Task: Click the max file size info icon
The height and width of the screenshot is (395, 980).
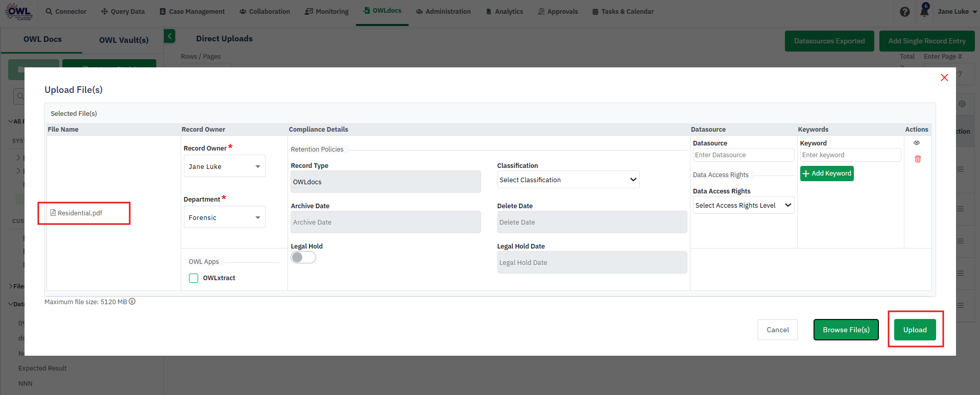Action: [132, 302]
